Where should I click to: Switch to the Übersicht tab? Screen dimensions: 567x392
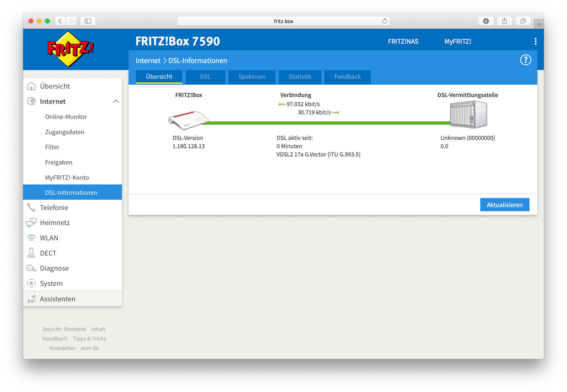click(159, 77)
